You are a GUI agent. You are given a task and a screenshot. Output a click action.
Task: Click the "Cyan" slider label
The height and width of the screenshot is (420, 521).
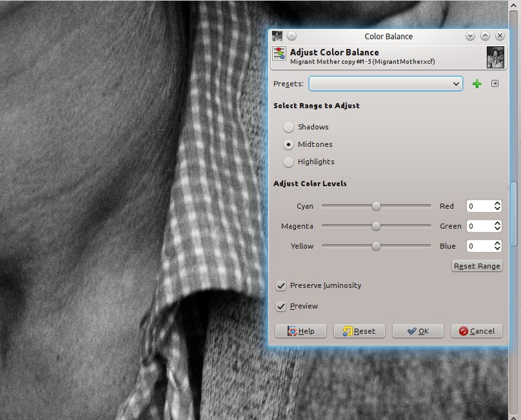coord(305,206)
